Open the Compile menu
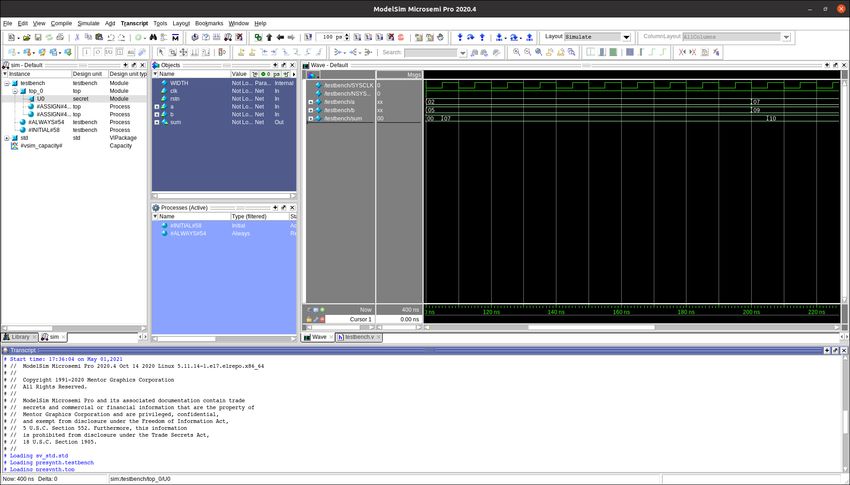 coord(61,23)
